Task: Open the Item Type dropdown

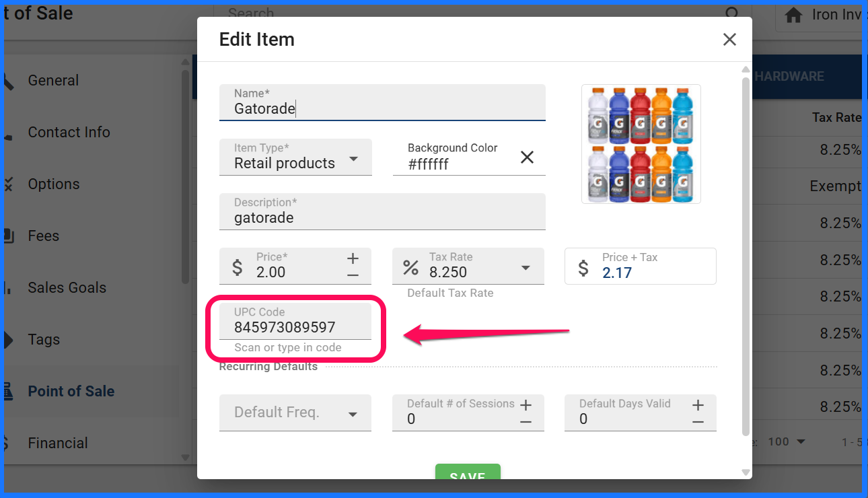Action: tap(295, 157)
